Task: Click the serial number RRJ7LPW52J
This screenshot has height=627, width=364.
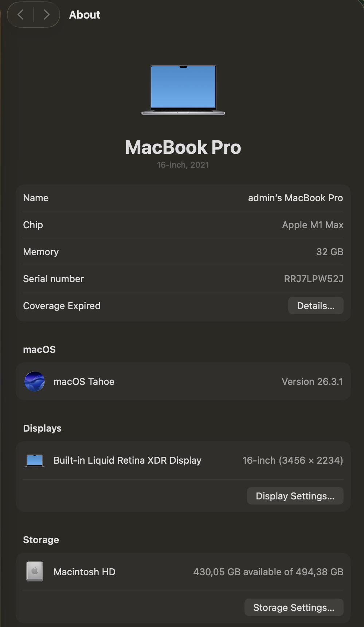Action: point(313,279)
